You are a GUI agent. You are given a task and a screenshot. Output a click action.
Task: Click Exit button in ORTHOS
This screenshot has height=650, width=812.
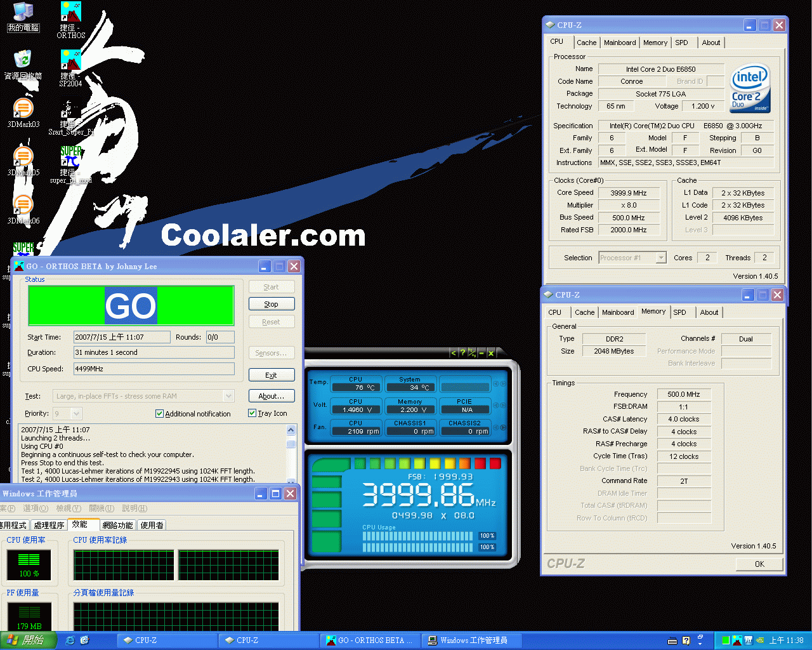(272, 375)
